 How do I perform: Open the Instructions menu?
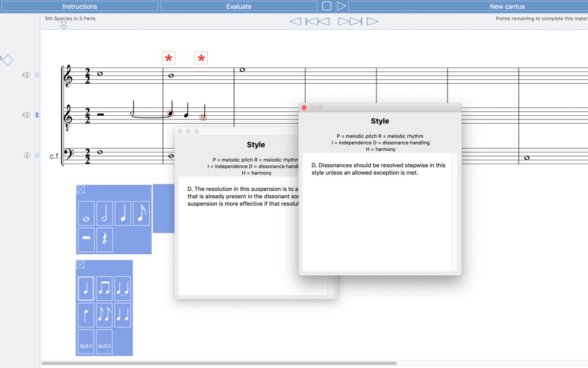(80, 6)
